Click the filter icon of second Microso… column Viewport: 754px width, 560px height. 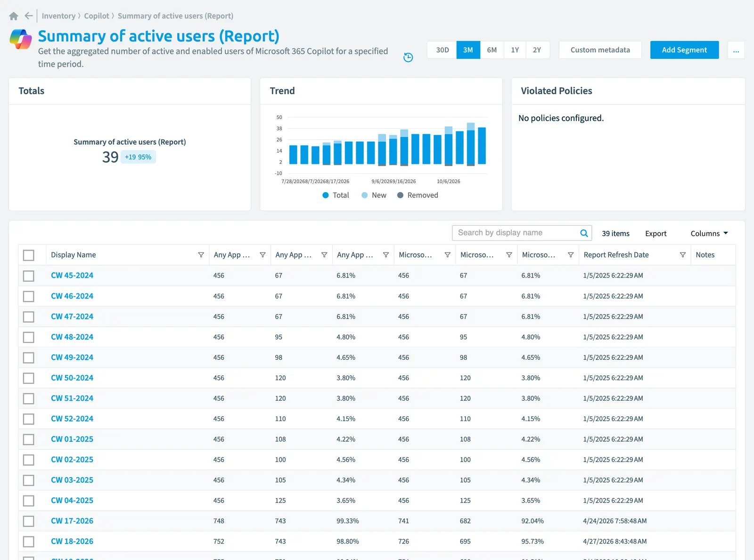509,255
